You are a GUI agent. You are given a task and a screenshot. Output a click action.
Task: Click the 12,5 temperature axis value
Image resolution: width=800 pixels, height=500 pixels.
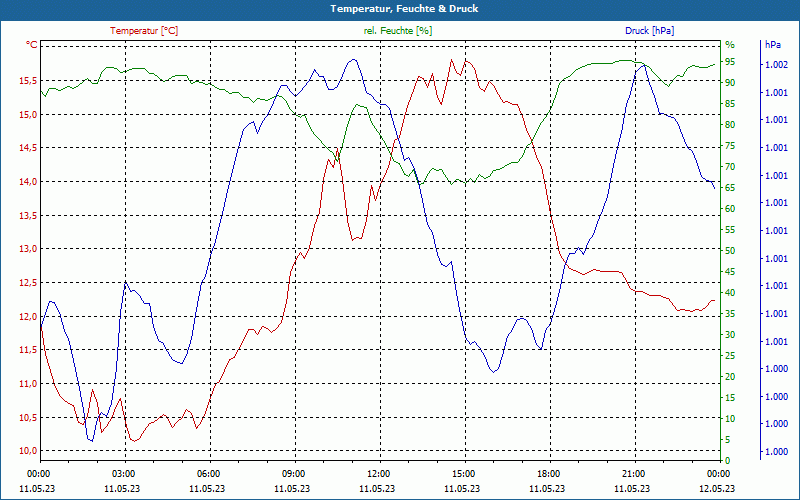[x=28, y=283]
